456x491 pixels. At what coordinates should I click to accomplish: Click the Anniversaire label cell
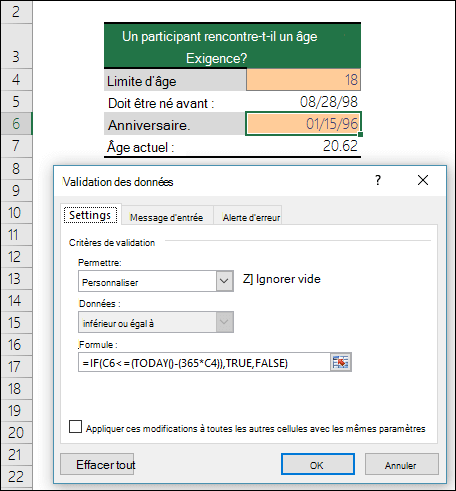click(x=175, y=124)
